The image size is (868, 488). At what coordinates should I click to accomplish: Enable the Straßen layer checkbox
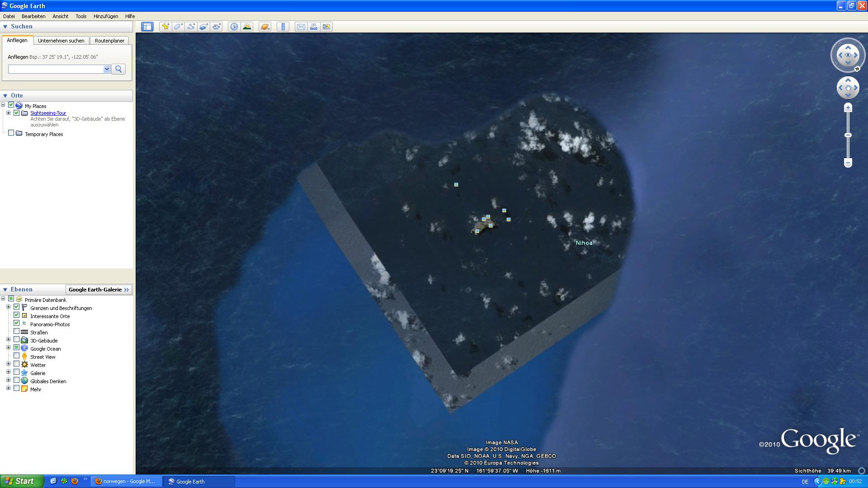point(17,332)
